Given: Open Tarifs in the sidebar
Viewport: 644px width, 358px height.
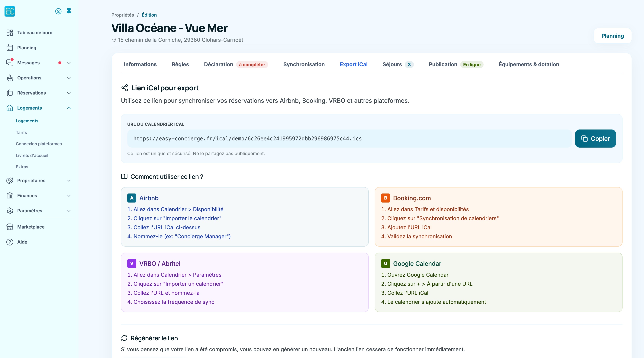Looking at the screenshot, I should 21,132.
